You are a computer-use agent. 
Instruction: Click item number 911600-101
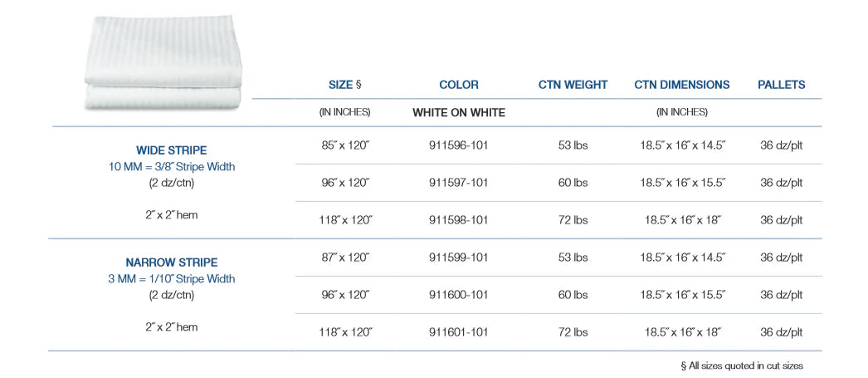click(459, 295)
